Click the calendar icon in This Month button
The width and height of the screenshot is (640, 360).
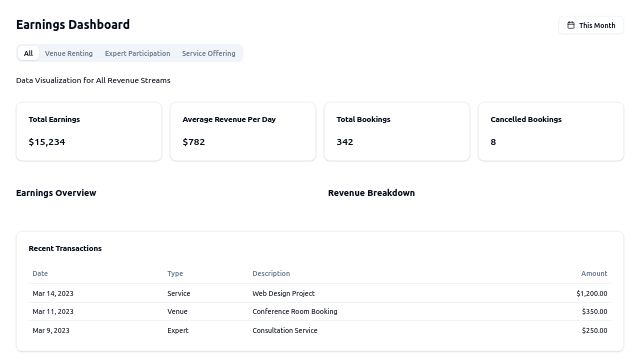pos(571,25)
